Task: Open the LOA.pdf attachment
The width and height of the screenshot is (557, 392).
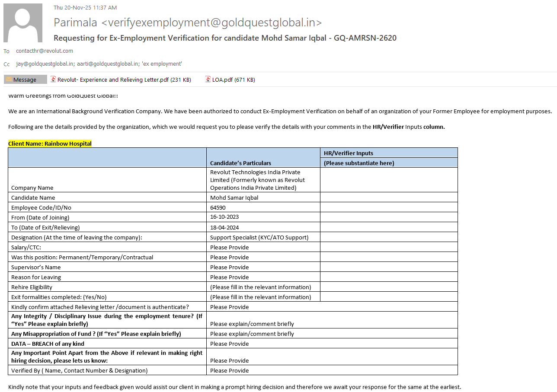Action: coord(222,80)
